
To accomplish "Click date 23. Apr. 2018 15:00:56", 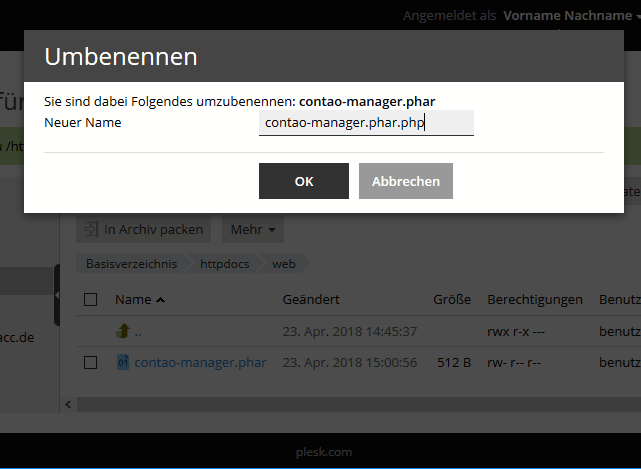I will [350, 362].
